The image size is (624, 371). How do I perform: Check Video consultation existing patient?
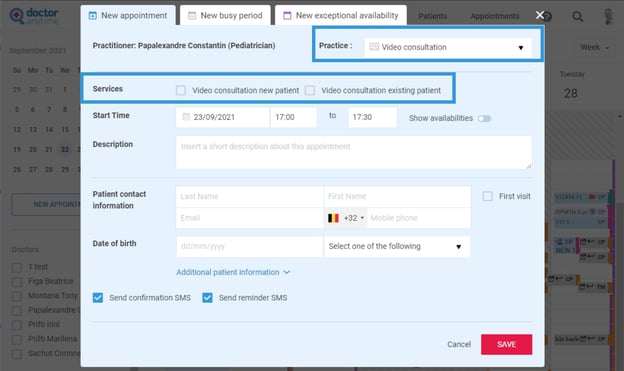310,90
